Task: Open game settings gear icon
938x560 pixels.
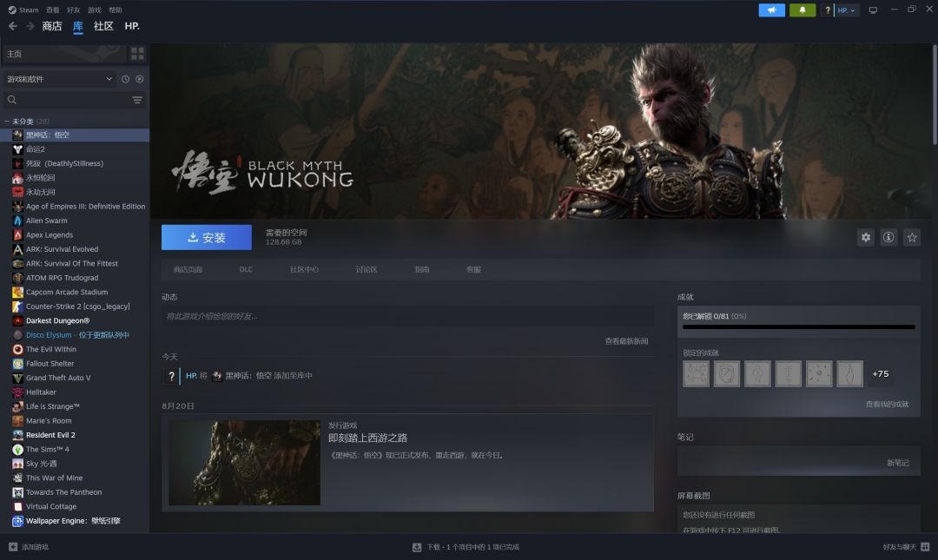Action: [866, 238]
